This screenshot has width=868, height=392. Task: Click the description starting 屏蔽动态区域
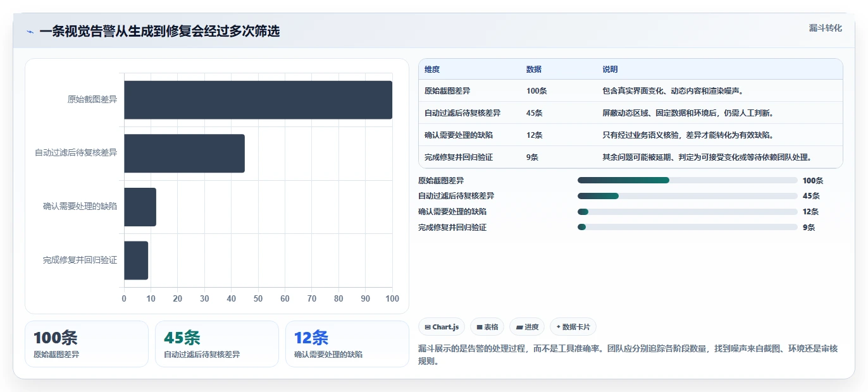coord(688,113)
